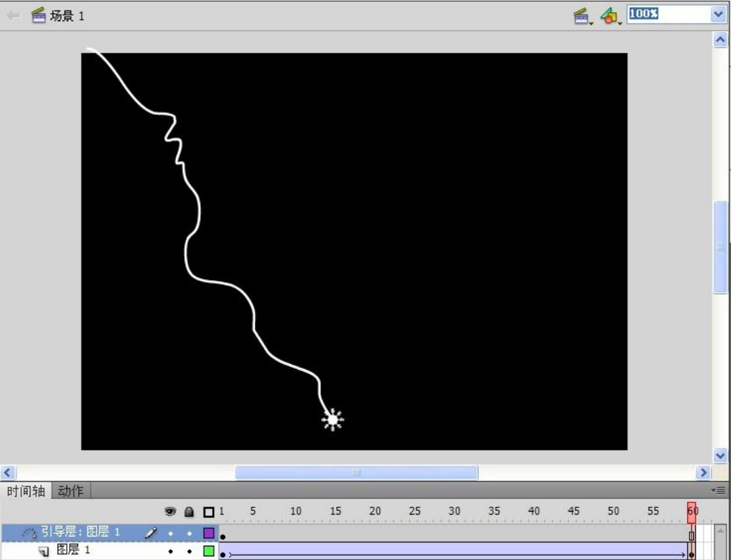Toggle visibility dot of 图层 1

pyautogui.click(x=170, y=551)
